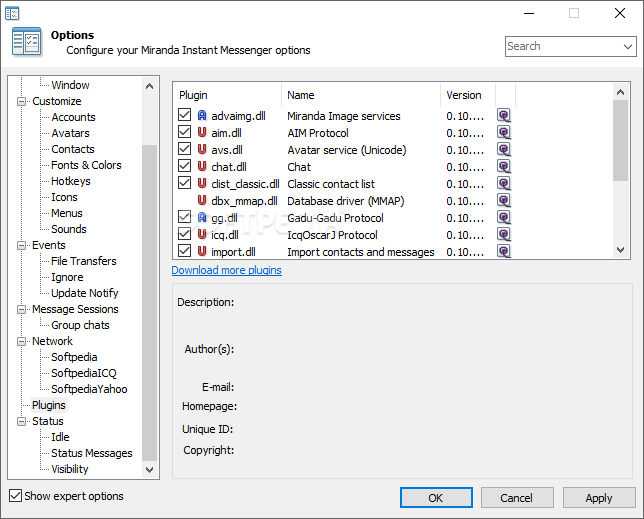This screenshot has width=644, height=519.
Task: Toggle the chat.dll plugin checkbox
Action: tap(184, 165)
